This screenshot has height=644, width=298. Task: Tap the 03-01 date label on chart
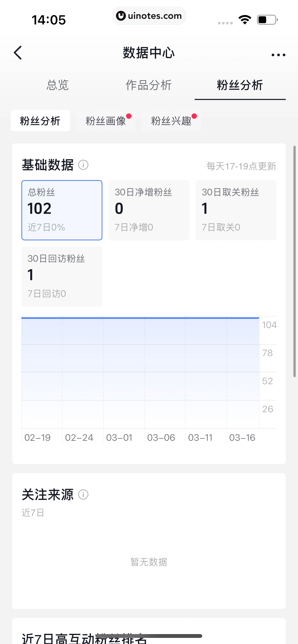(119, 437)
